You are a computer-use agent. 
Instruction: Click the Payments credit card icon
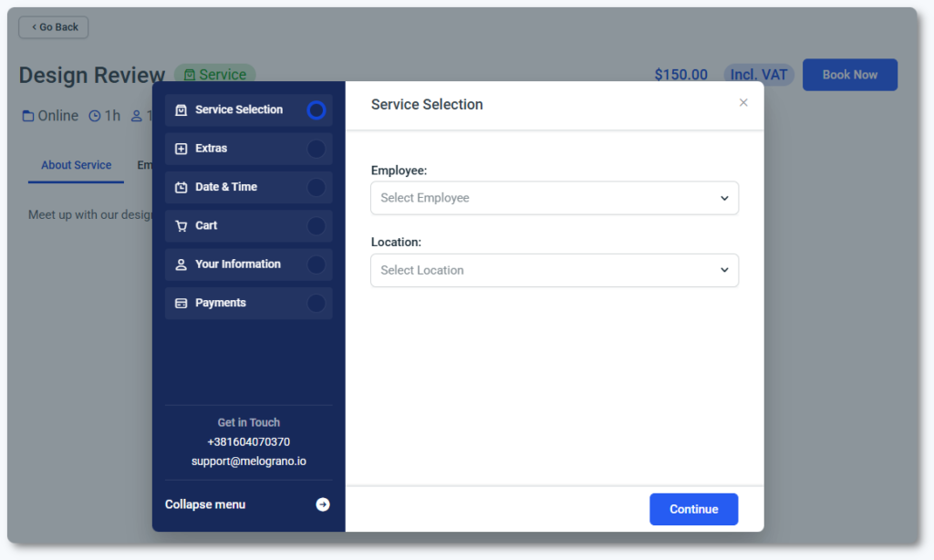181,303
